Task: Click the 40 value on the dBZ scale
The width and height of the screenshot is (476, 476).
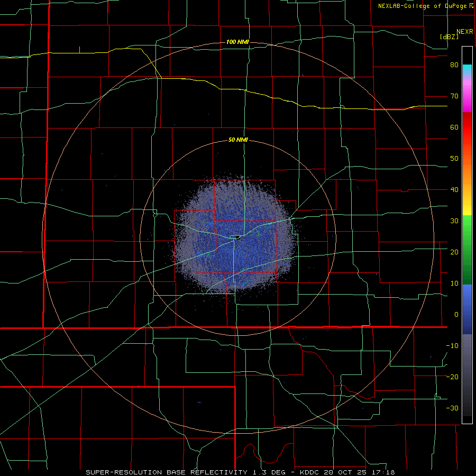Action: 454,190
